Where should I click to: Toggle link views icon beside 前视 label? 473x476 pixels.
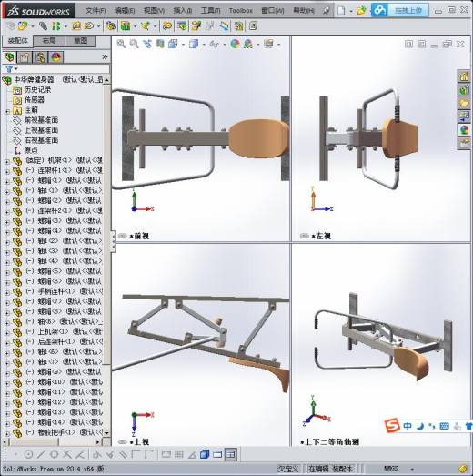pos(122,236)
